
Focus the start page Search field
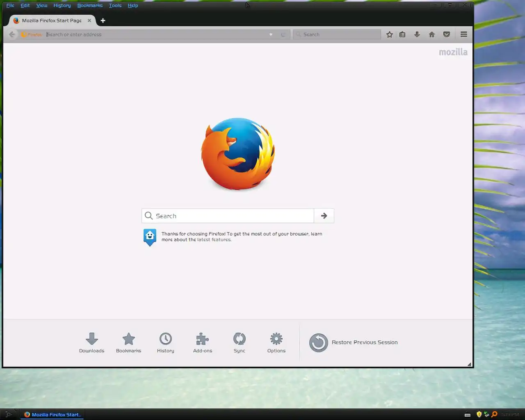tap(228, 216)
